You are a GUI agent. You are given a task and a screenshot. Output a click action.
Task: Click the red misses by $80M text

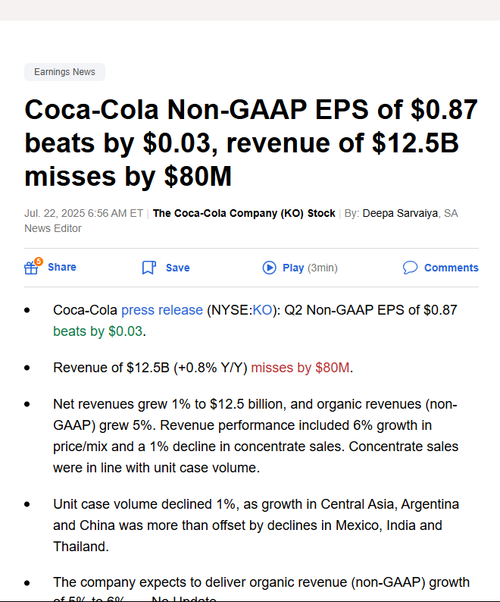300,367
